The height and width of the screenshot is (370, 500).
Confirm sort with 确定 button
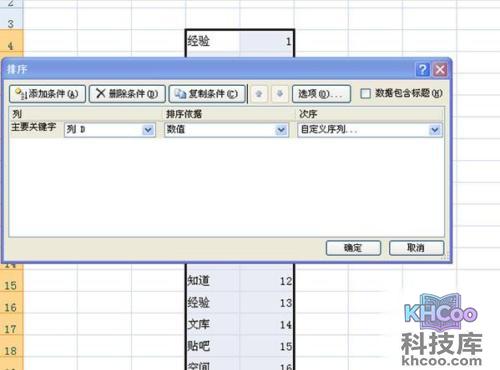353,248
